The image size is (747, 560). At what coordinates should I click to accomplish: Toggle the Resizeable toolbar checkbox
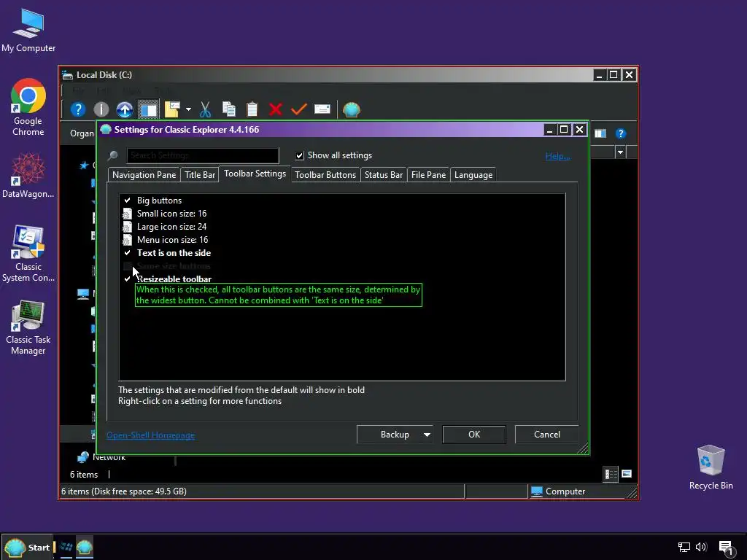point(127,279)
